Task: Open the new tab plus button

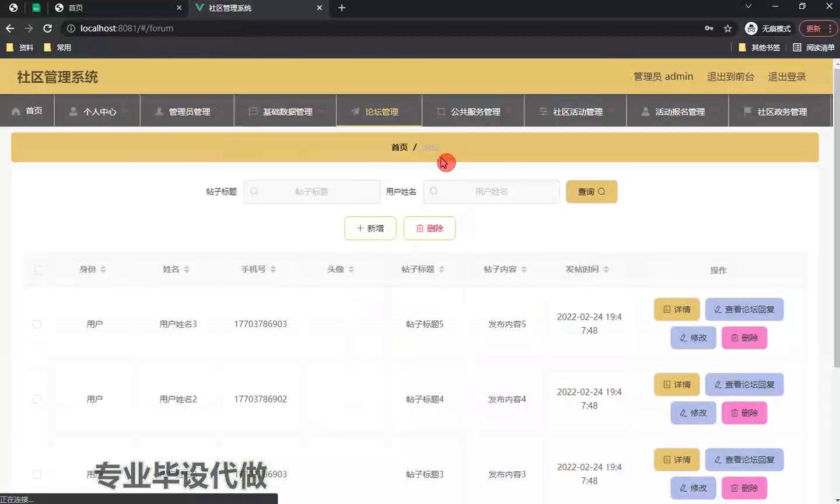Action: click(x=342, y=8)
